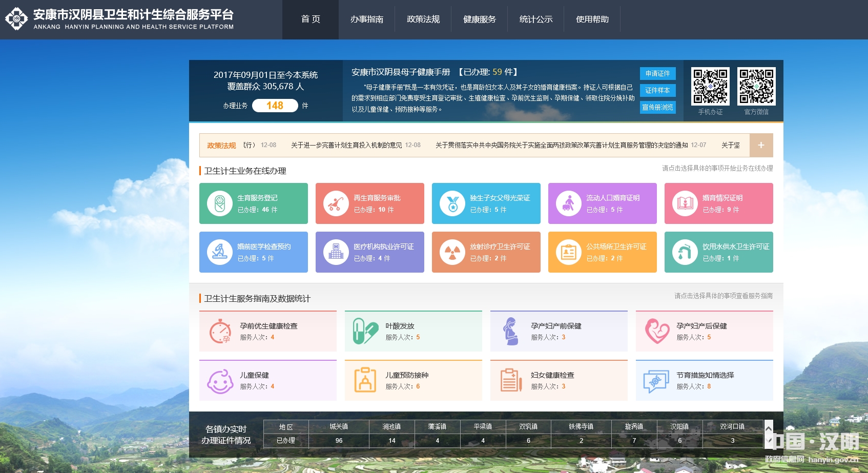The width and height of the screenshot is (868, 473).
Task: Go to 首页 in the navigation bar
Action: [x=311, y=19]
